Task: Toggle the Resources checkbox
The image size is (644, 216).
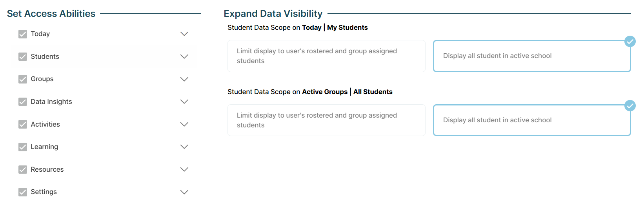Action: tap(23, 169)
